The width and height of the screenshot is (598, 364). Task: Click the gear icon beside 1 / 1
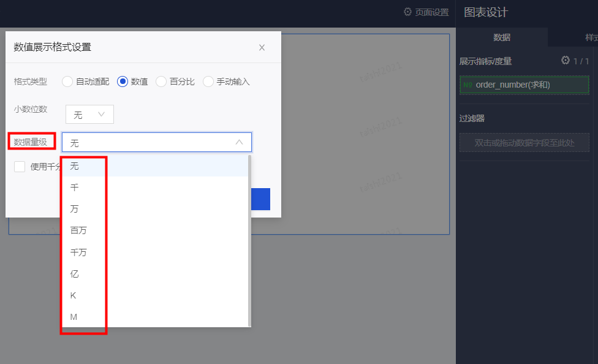pos(566,60)
